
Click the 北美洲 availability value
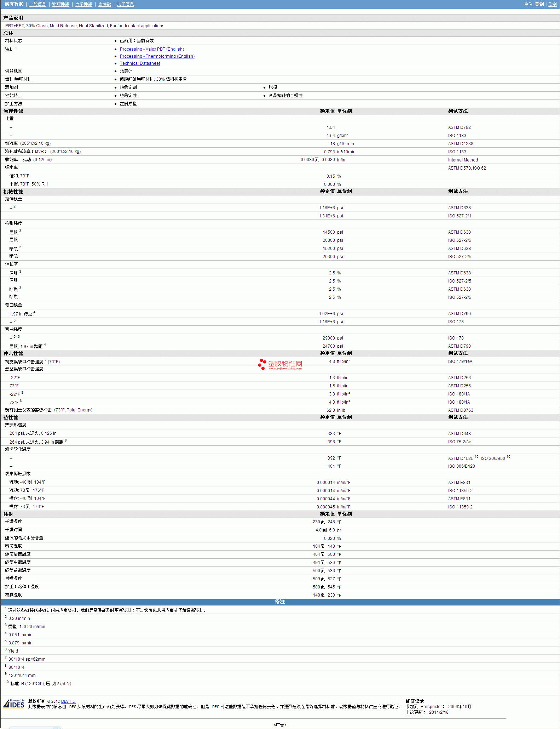tap(126, 71)
